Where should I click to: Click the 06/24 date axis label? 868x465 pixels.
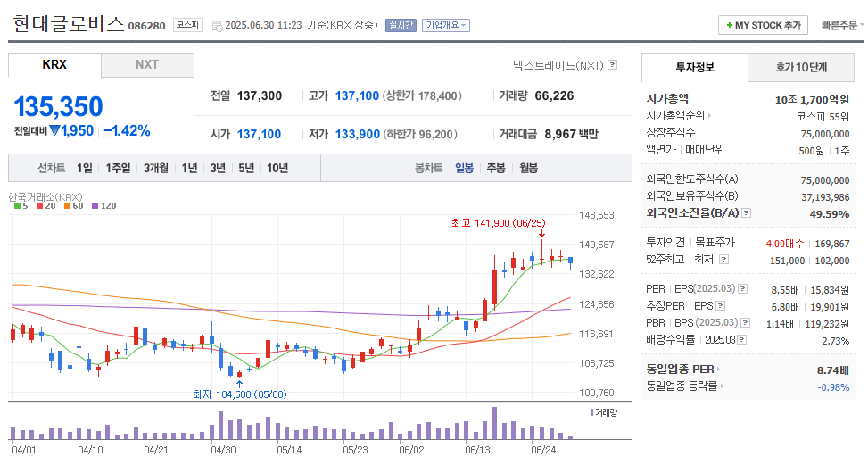(543, 450)
